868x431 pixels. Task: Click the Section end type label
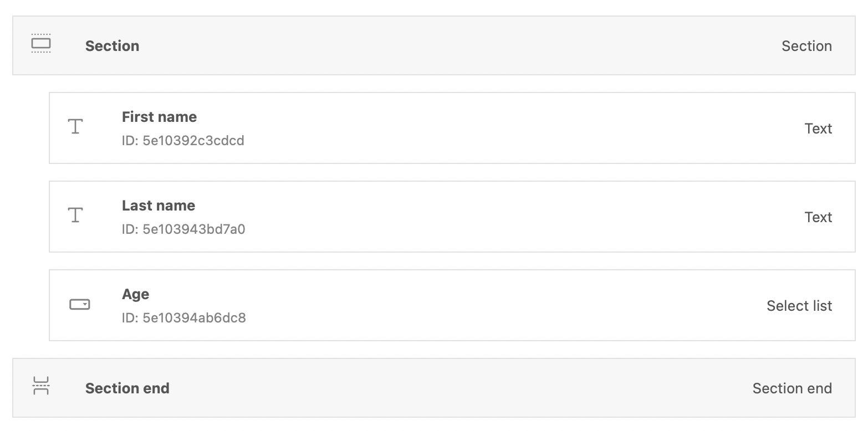click(792, 388)
